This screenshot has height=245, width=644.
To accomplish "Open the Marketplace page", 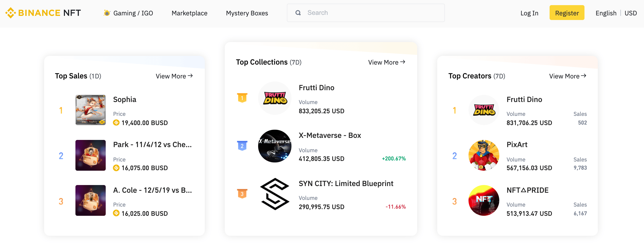I will [x=189, y=13].
